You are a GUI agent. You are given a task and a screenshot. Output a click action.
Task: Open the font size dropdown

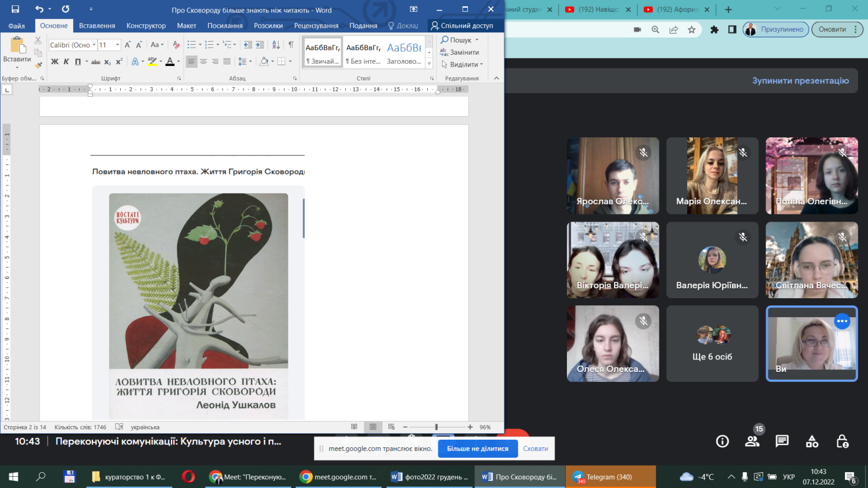pyautogui.click(x=117, y=45)
